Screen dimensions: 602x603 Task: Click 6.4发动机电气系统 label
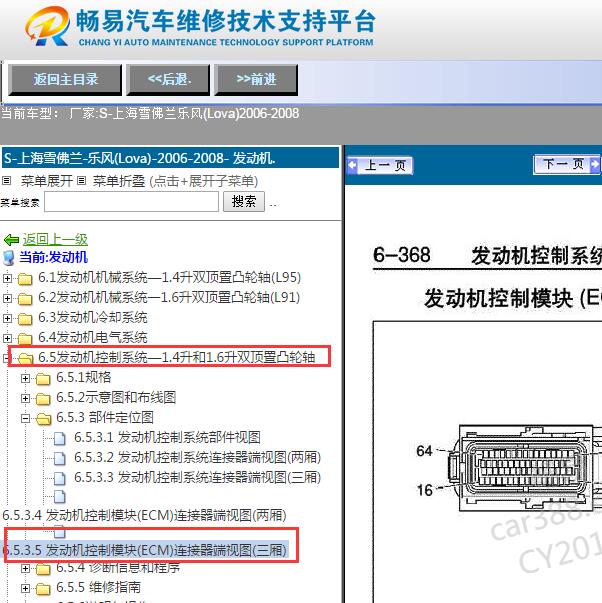point(93,337)
